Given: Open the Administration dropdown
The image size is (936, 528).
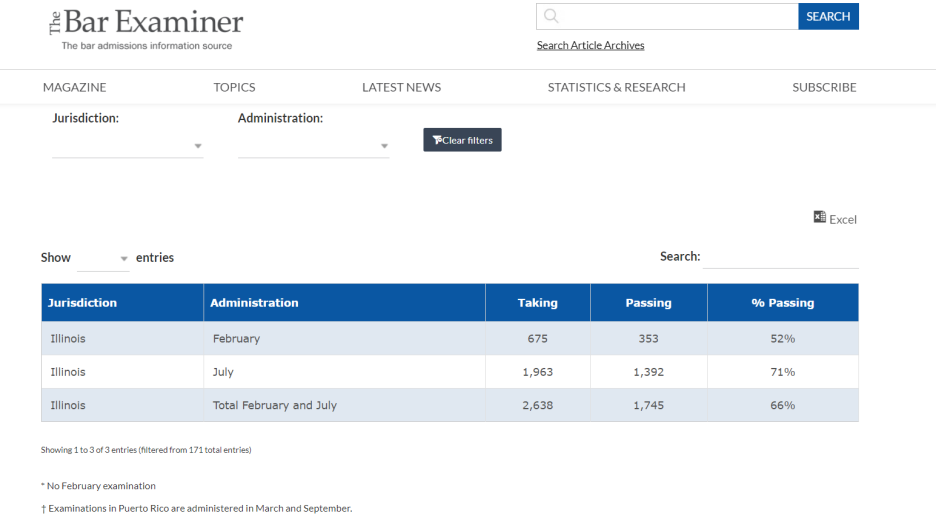Looking at the screenshot, I should tap(313, 146).
